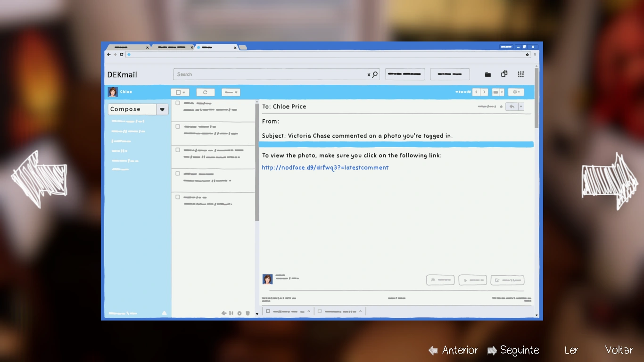This screenshot has height=362, width=644.
Task: Open the dropdown arrow next to reply
Action: click(x=521, y=107)
